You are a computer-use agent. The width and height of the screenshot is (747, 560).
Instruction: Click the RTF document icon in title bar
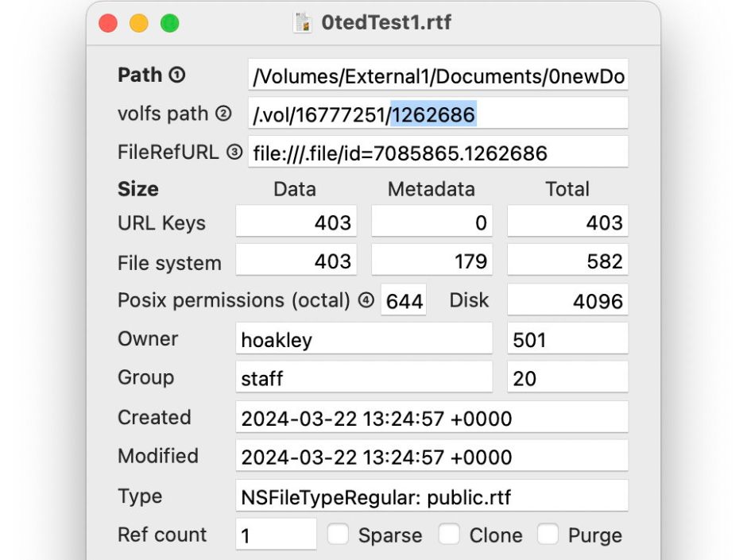(302, 23)
